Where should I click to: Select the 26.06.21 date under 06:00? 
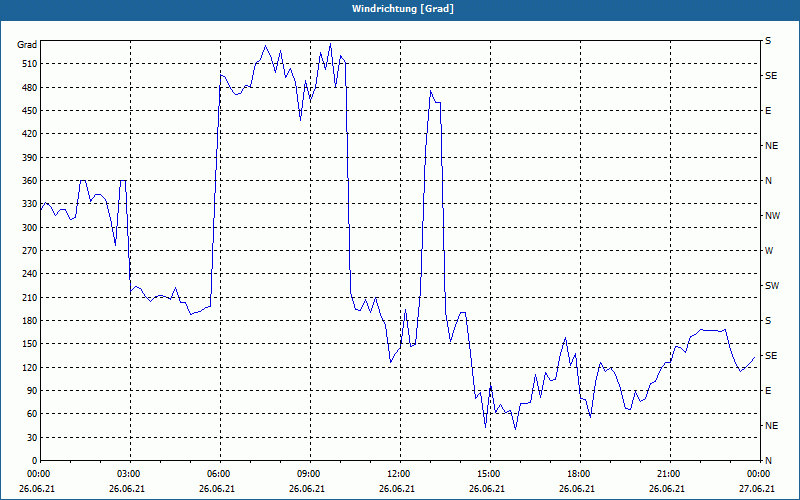coord(216,489)
